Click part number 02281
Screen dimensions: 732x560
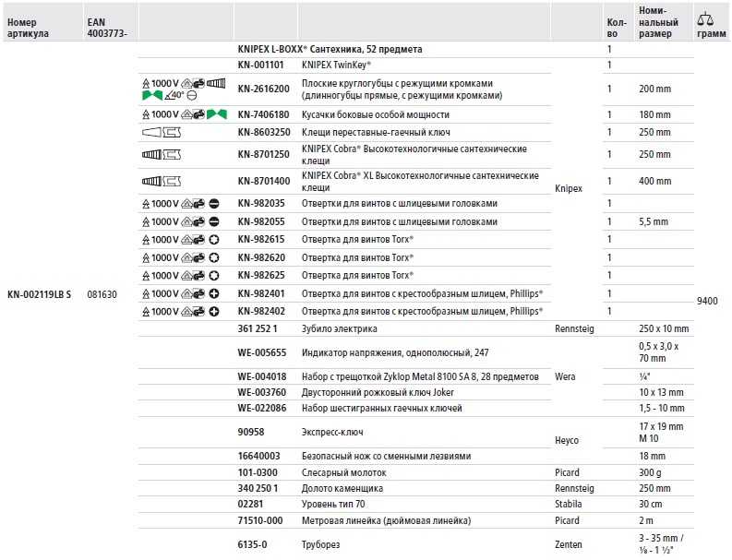(250, 504)
